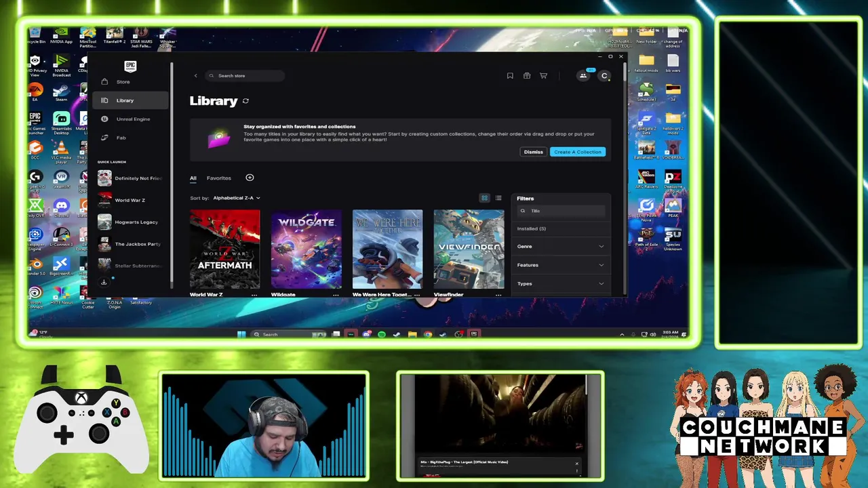
Task: Open the wishlist bookmark icon
Action: tap(510, 76)
